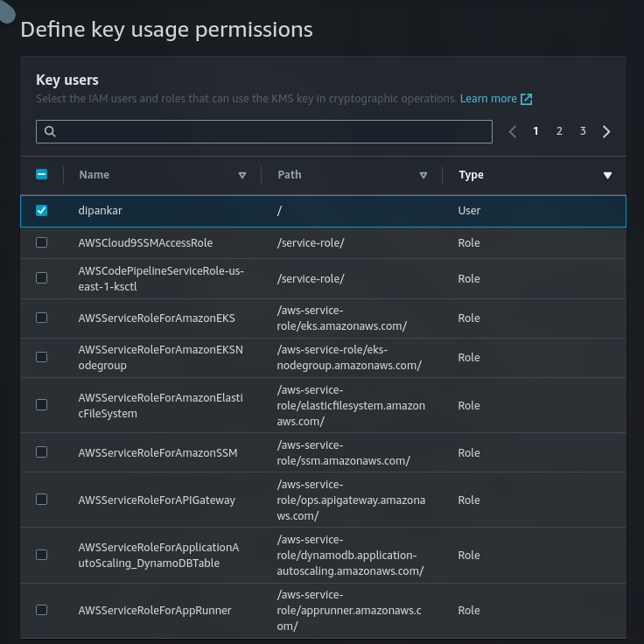Click the eks.amazonaws.com path cell
This screenshot has height=644, width=644.
[342, 318]
